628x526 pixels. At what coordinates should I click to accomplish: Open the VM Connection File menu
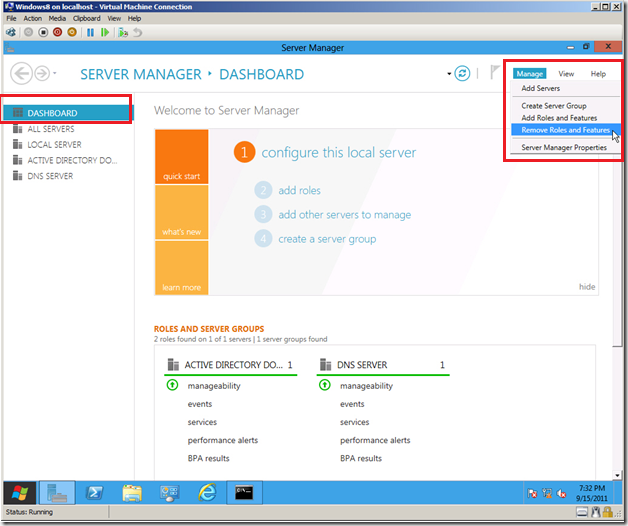click(x=11, y=18)
